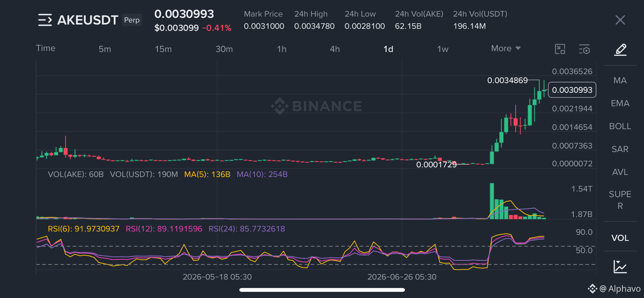
Task: Open the market list hamburger icon
Action: click(x=45, y=20)
